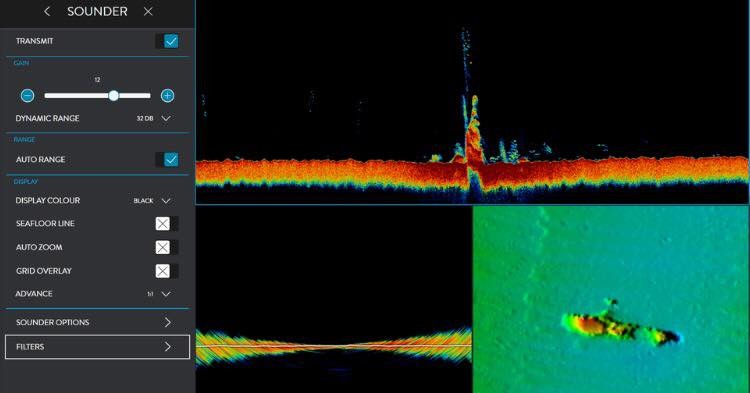The height and width of the screenshot is (393, 750).
Task: Open the Sounder Options submenu
Action: [97, 322]
